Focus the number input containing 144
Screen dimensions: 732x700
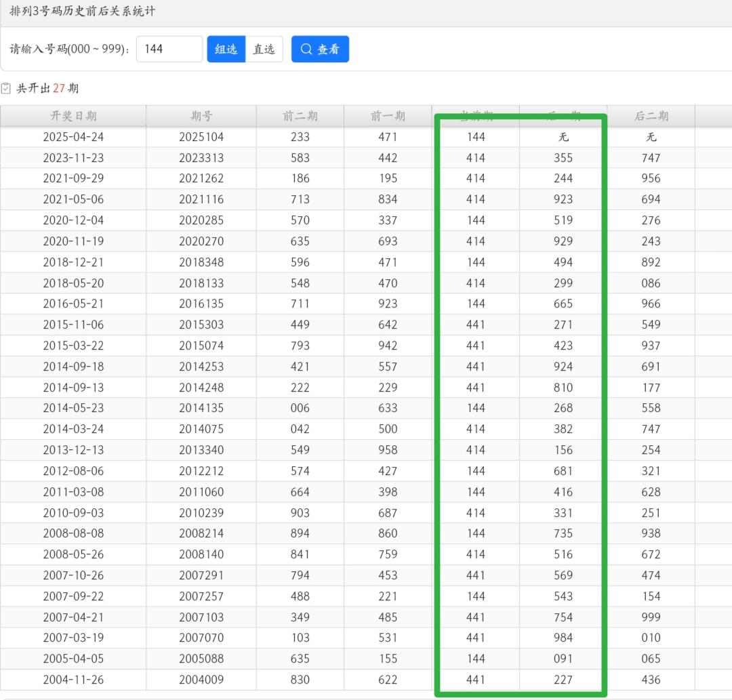click(169, 49)
